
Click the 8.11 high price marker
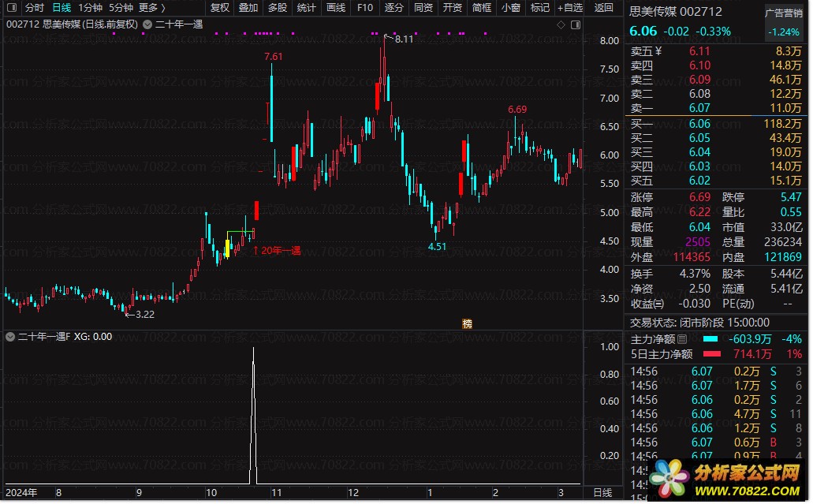click(x=404, y=39)
